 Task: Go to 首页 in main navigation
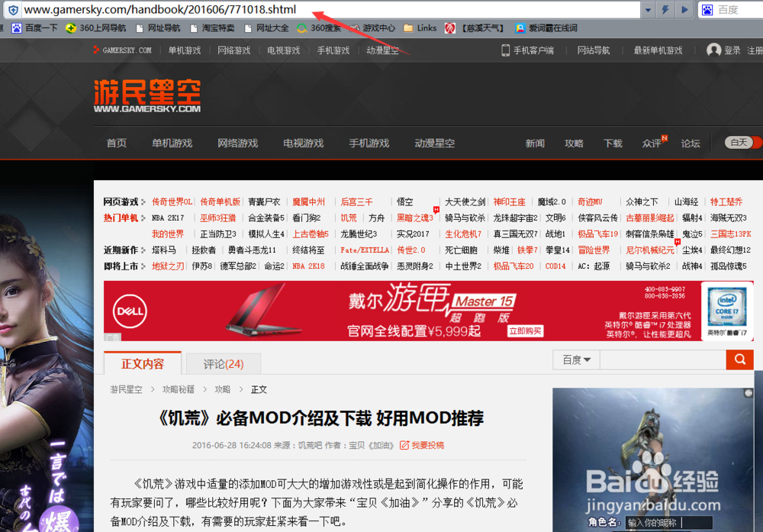click(117, 143)
